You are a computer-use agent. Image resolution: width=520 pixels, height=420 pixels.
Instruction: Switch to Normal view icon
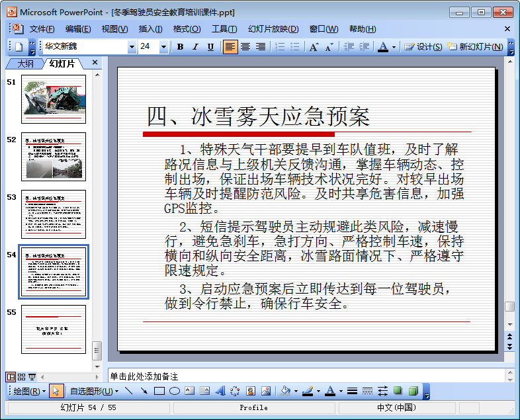click(11, 377)
